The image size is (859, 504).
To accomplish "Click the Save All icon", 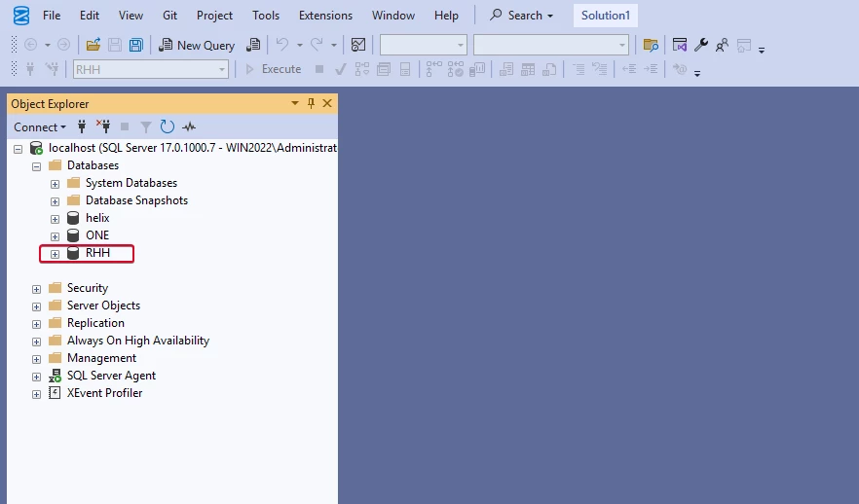I will 136,45.
